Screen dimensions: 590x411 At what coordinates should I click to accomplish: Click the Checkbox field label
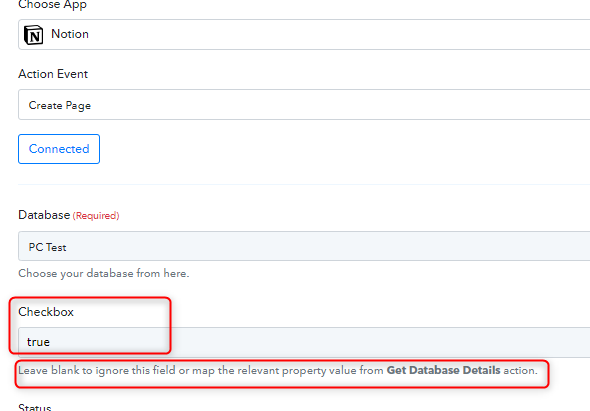(x=46, y=312)
